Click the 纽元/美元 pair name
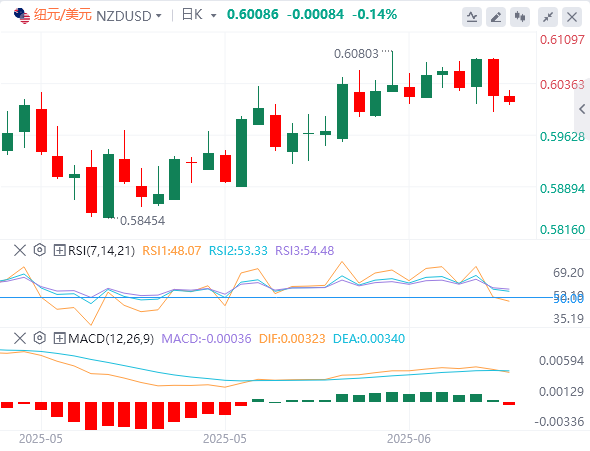This screenshot has width=590, height=451. 63,15
